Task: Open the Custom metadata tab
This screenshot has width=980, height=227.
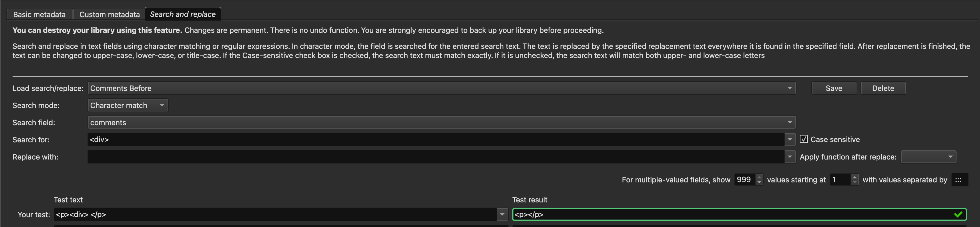Action: [x=109, y=15]
